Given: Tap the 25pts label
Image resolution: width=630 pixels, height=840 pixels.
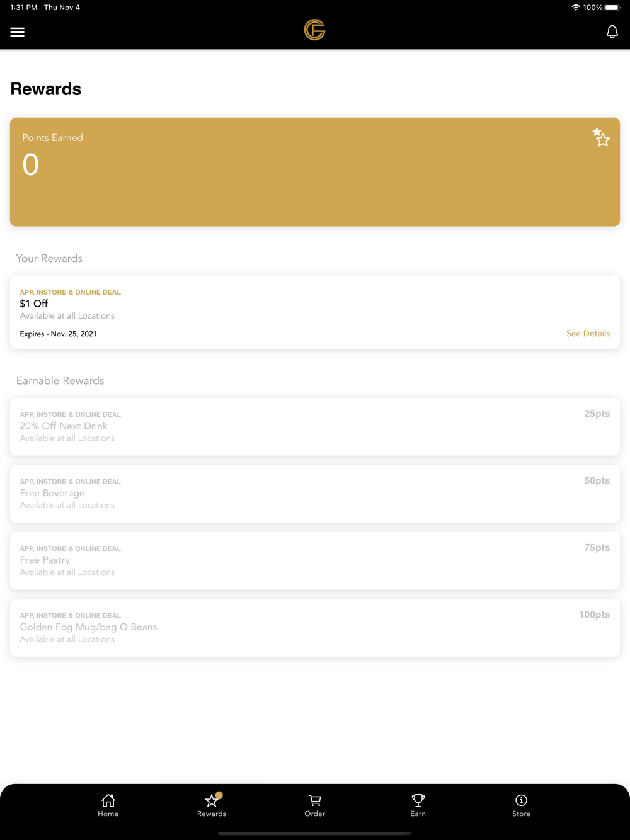Looking at the screenshot, I should (597, 414).
